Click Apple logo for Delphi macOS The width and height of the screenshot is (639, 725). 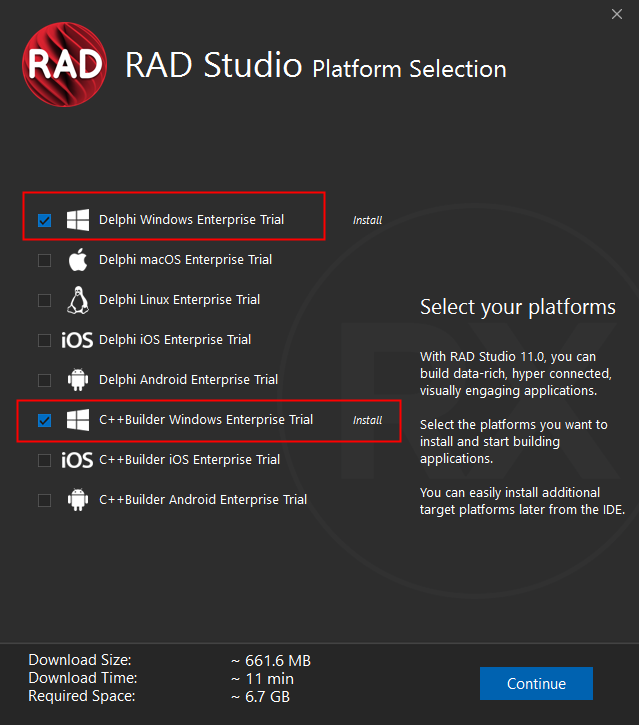coord(78,259)
